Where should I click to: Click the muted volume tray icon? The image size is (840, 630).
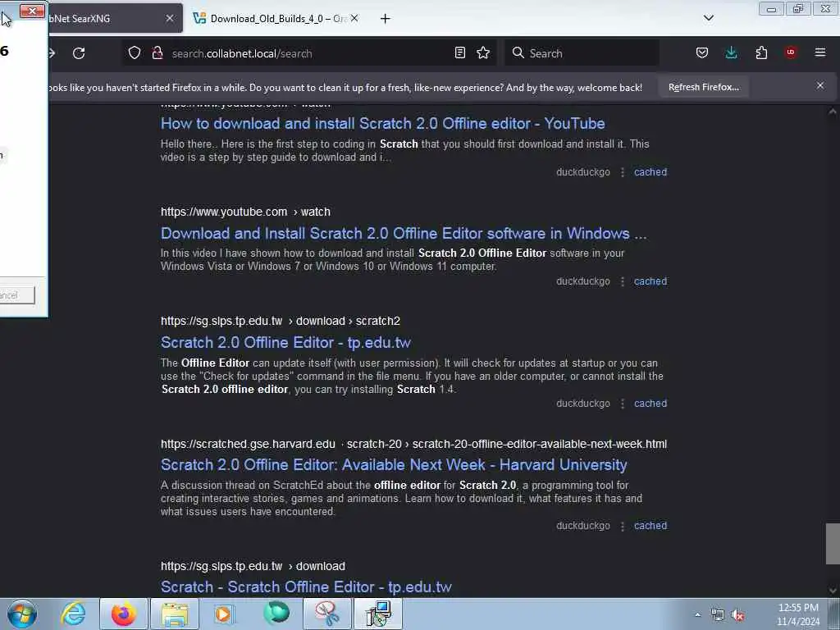coord(738,615)
